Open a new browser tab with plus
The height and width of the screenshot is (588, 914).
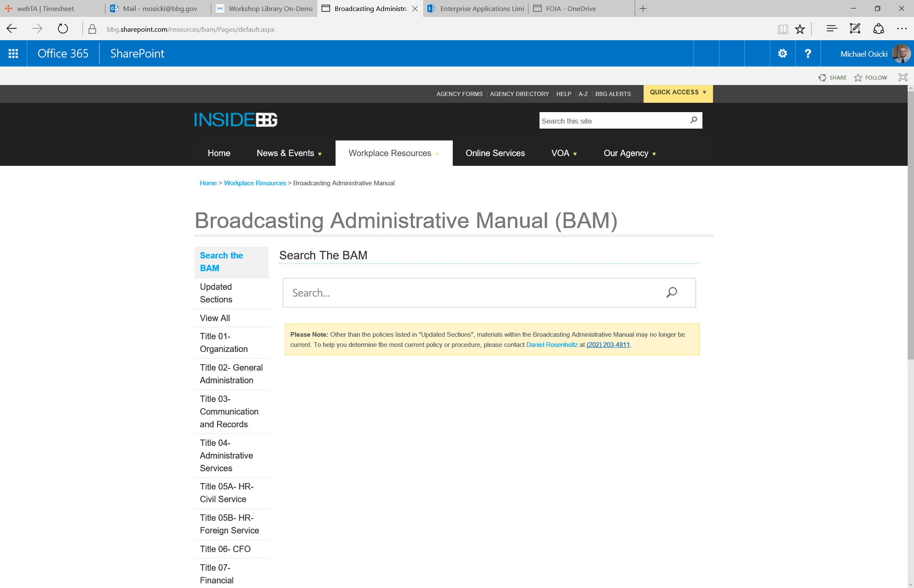click(643, 8)
